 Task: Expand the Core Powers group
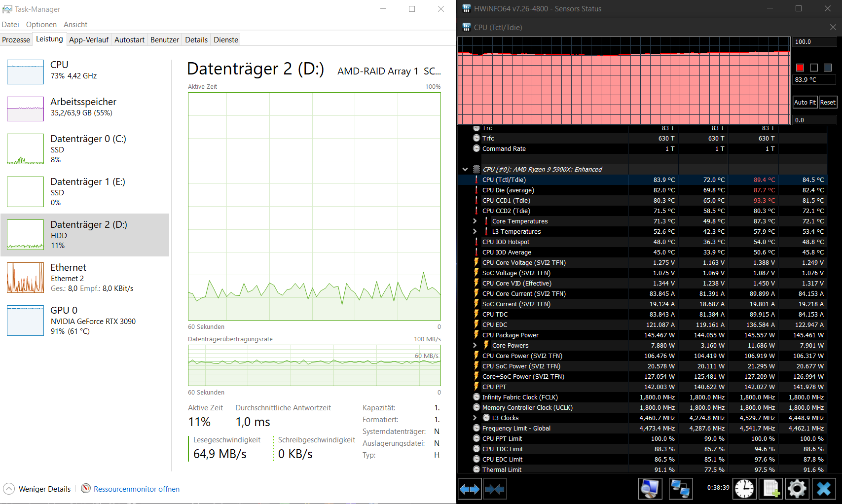point(475,345)
